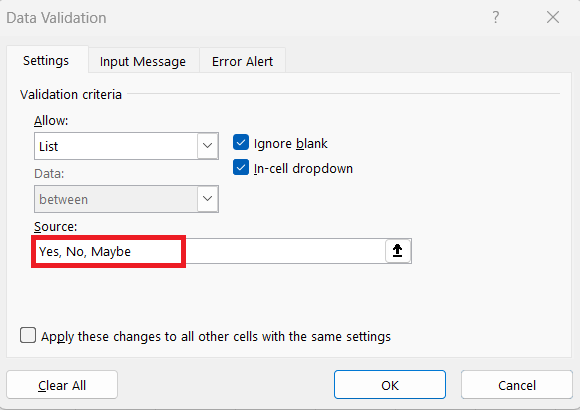Go to the Error Alert tab

[242, 61]
